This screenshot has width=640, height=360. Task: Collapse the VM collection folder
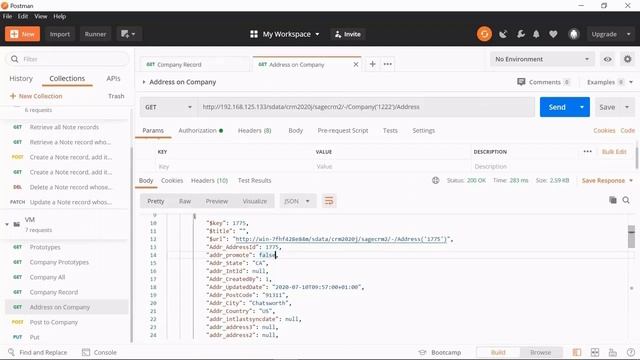pyautogui.click(x=7, y=224)
